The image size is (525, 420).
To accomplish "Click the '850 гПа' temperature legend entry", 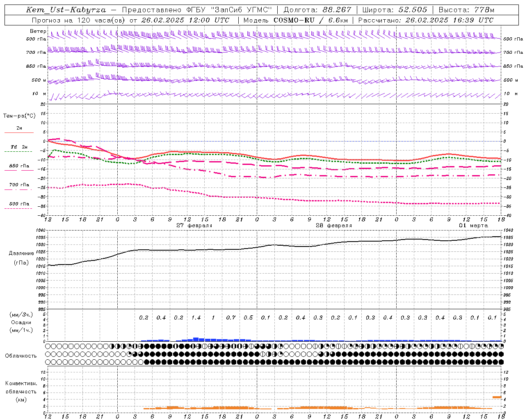I will (x=19, y=166).
